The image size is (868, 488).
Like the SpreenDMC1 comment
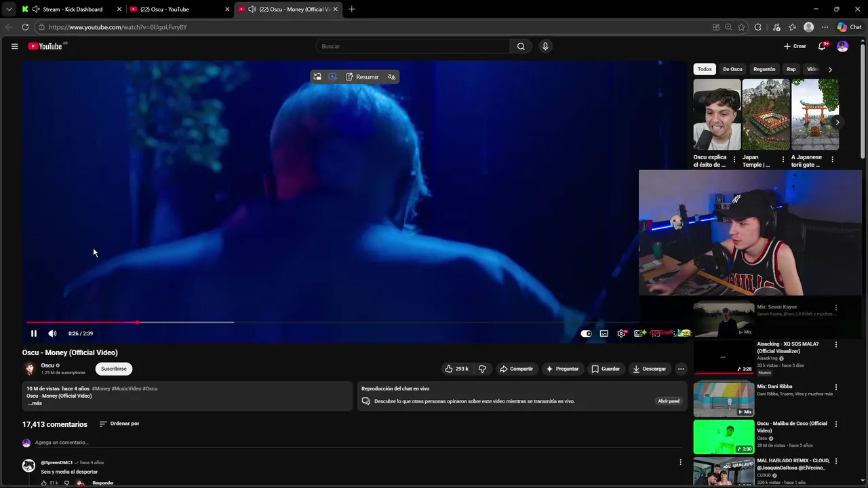[45, 483]
